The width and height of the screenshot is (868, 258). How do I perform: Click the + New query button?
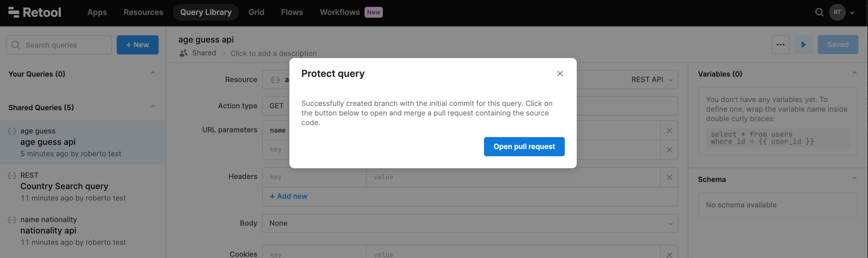point(137,45)
